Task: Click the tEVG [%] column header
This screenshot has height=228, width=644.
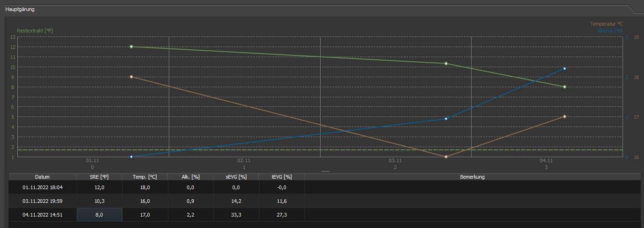Action: pyautogui.click(x=281, y=177)
